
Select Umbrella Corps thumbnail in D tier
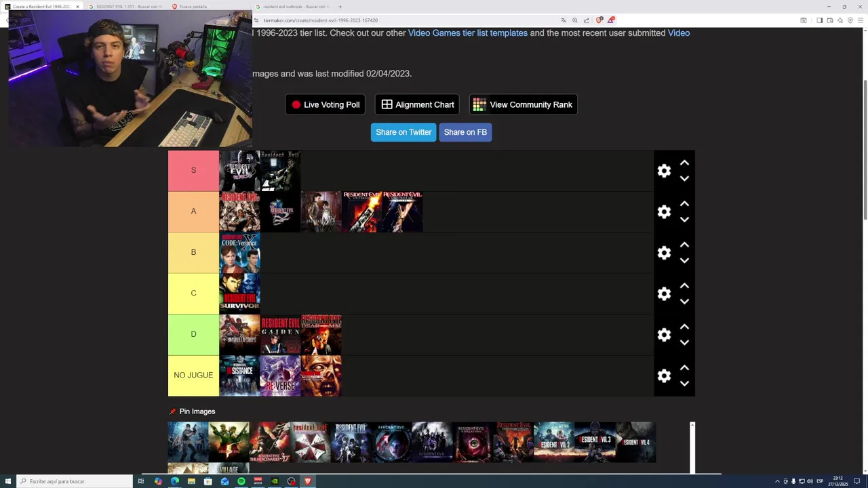coord(239,335)
